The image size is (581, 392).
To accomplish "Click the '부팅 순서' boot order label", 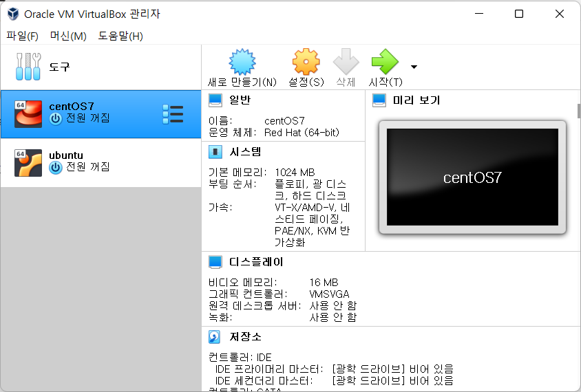I will coord(232,184).
